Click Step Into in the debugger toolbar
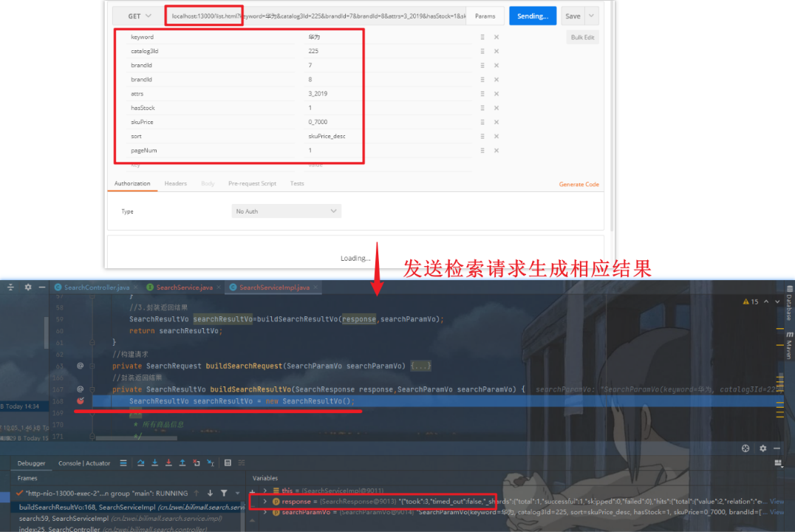Viewport: 795px width, 532px height. [154, 463]
